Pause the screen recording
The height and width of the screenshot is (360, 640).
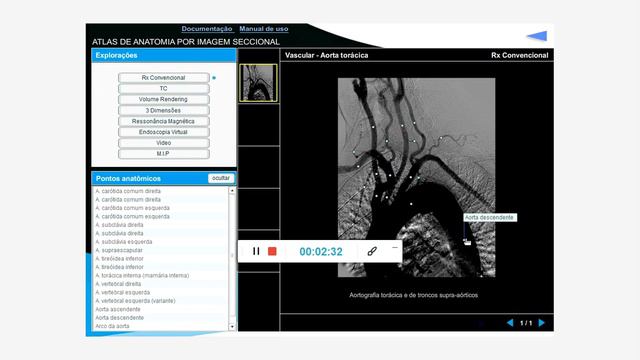pos(256,251)
